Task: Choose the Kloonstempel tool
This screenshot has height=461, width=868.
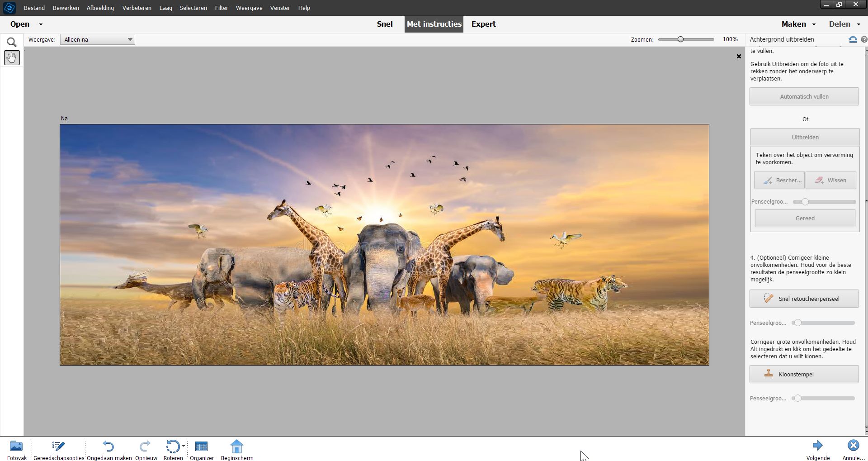Action: click(x=804, y=374)
